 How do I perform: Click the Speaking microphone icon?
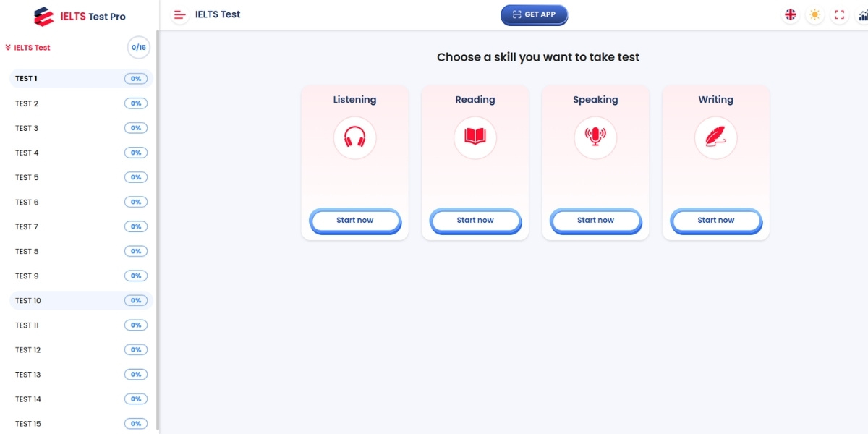[x=595, y=137]
